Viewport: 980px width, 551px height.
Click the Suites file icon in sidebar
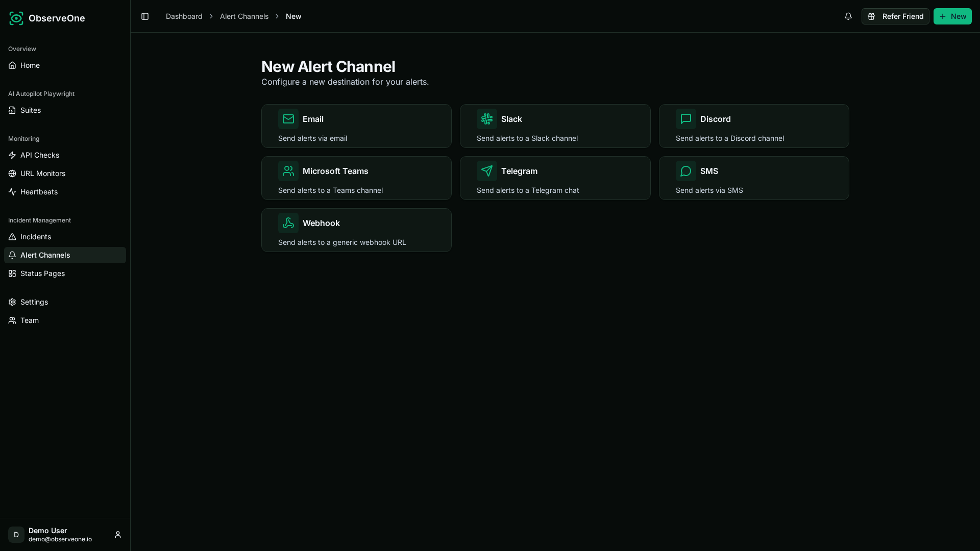point(12,110)
